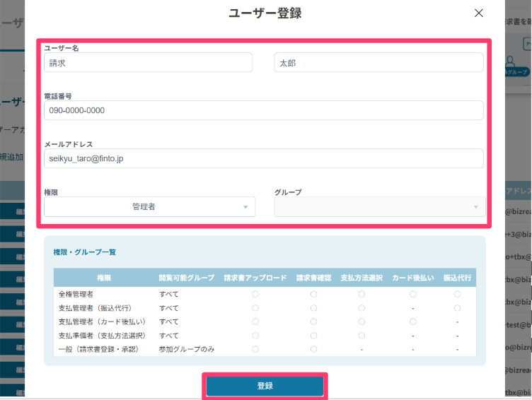Click 全権管理者 circle under 請求書アップロード

tap(255, 294)
